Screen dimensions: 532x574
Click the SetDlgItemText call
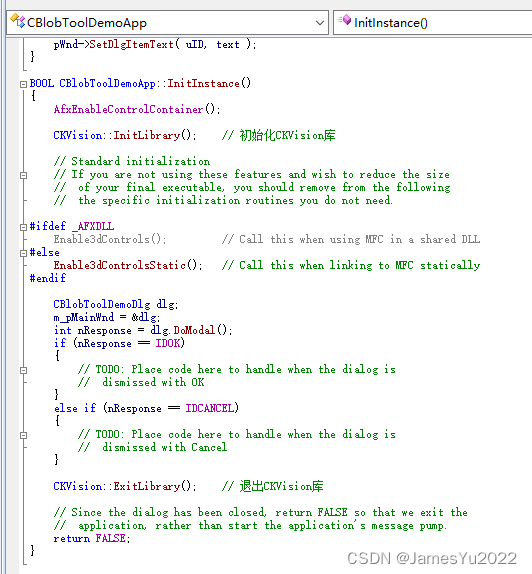point(131,45)
